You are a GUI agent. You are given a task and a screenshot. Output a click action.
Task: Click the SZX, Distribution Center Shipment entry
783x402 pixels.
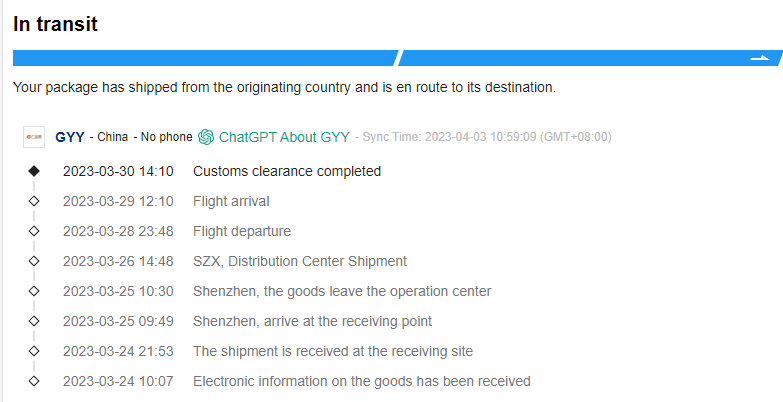[x=300, y=261]
